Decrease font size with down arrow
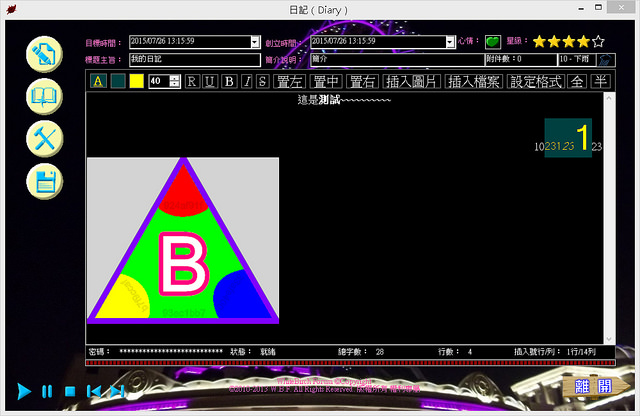This screenshot has height=416, width=640. coord(175,84)
